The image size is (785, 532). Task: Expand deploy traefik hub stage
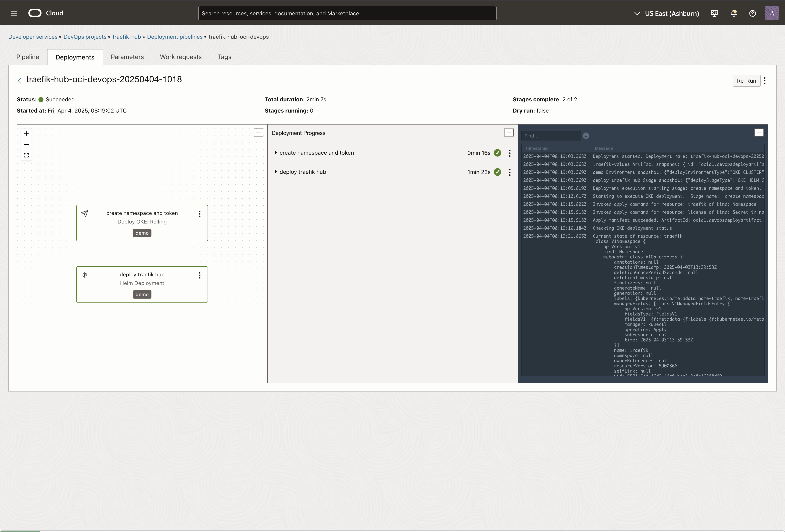276,172
